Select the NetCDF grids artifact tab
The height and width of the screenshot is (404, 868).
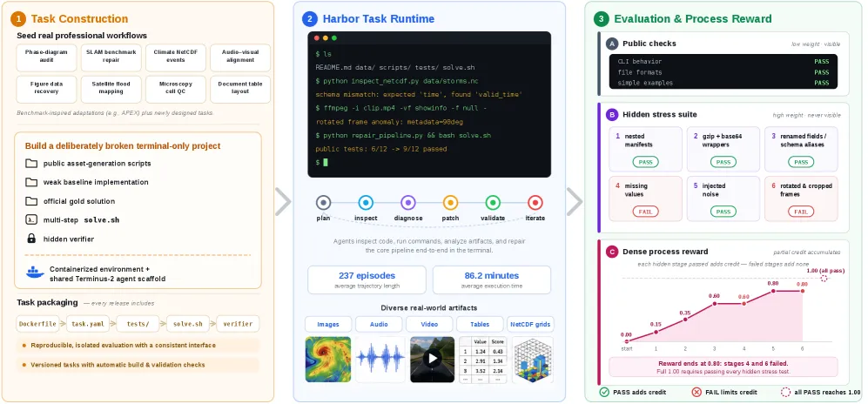[530, 324]
